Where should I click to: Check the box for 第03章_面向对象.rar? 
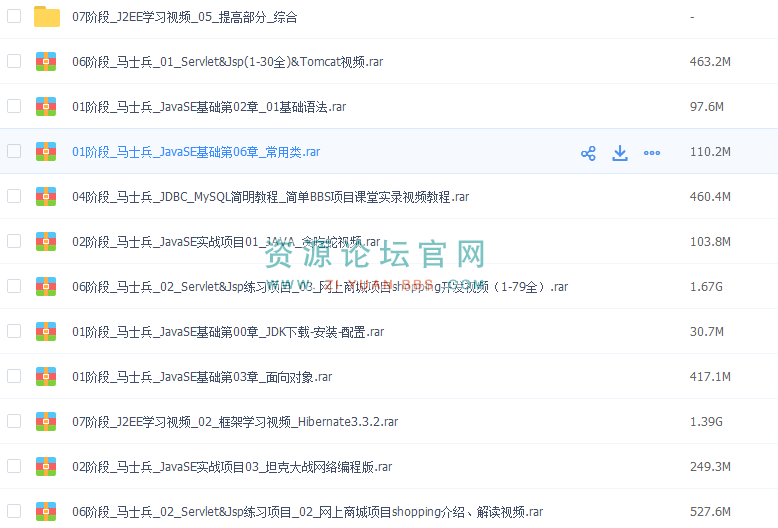pyautogui.click(x=14, y=376)
